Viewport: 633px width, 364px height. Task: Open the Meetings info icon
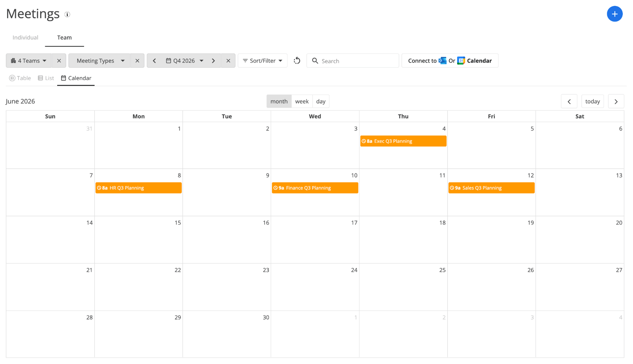67,15
